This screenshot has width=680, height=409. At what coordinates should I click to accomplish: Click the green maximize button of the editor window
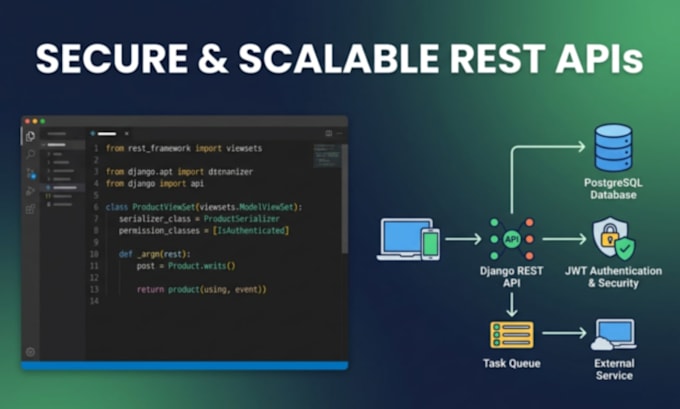pos(42,121)
